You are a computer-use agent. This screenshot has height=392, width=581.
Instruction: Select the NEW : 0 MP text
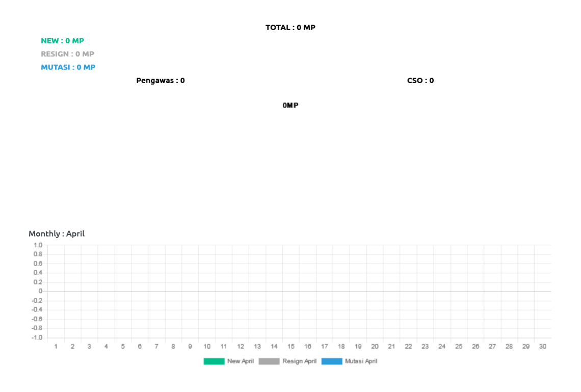[x=62, y=41]
